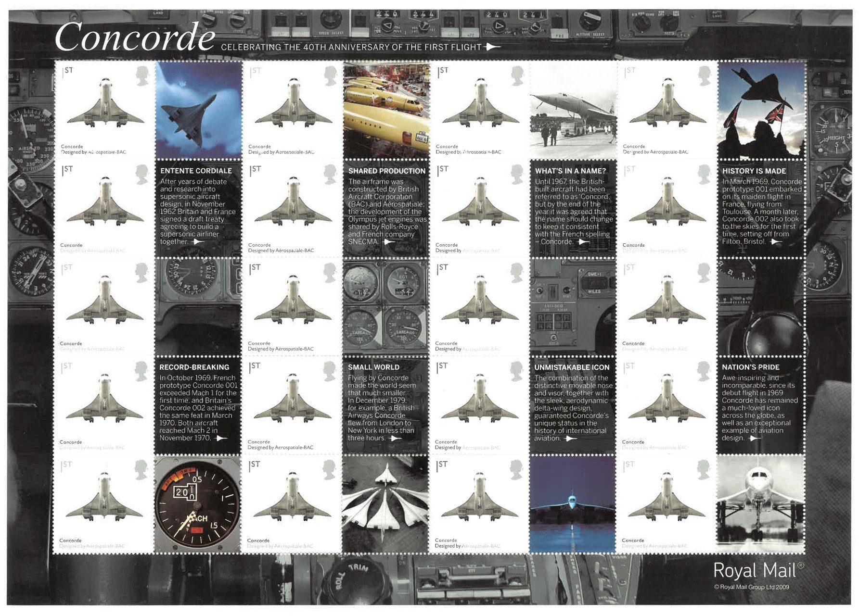This screenshot has height=616, width=859.
Task: Click 'In October 1969, French' text line
Action: pos(197,378)
